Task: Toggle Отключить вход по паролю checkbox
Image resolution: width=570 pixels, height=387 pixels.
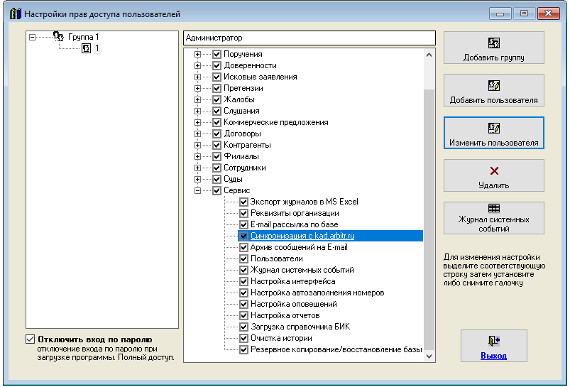Action: click(30, 339)
